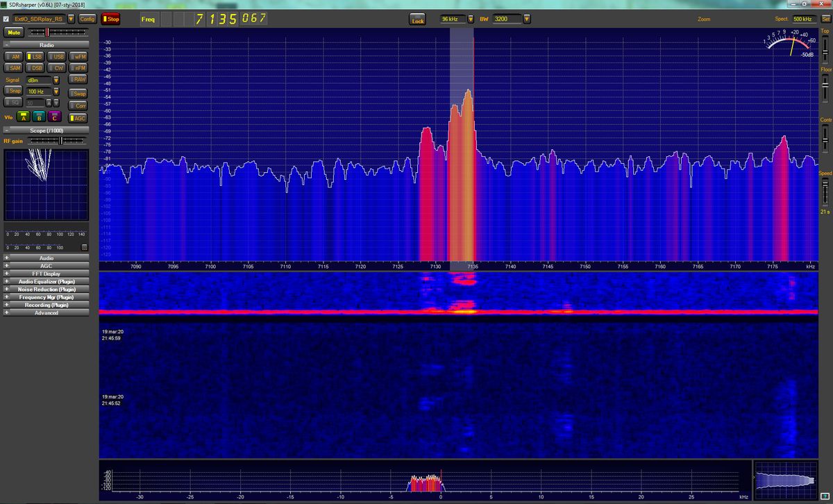Adjust the Top level slider
This screenshot has height=504, width=833.
[826, 49]
